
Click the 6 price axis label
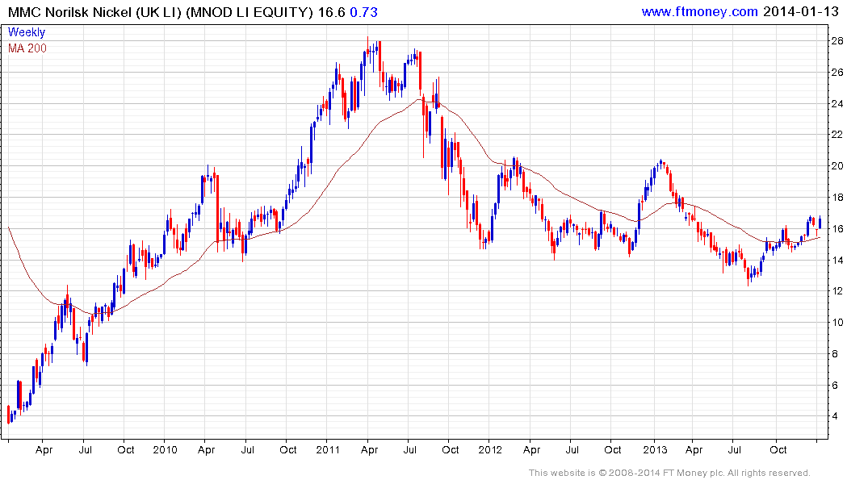pos(833,386)
